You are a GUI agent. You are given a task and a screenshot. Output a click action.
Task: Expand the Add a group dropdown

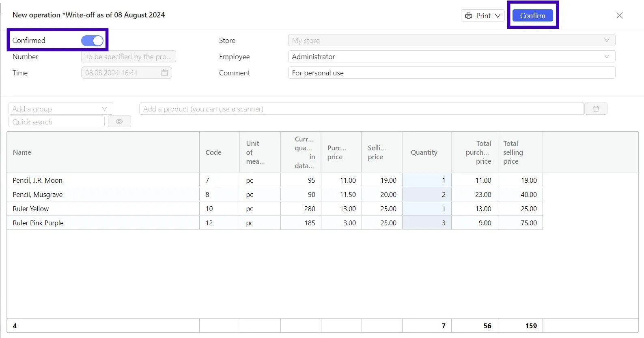(104, 109)
